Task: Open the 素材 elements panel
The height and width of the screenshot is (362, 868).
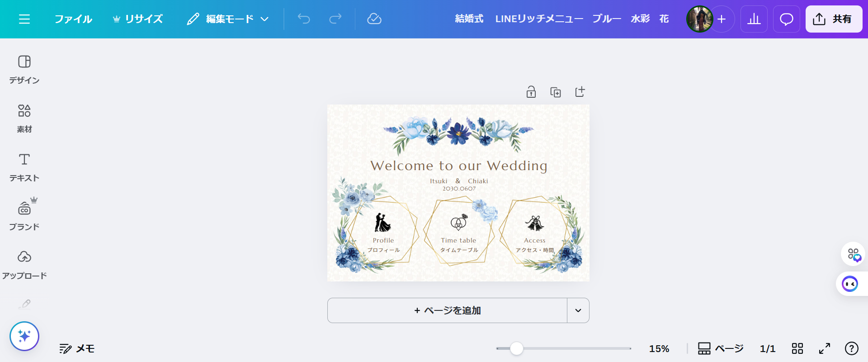Action: coord(24,119)
